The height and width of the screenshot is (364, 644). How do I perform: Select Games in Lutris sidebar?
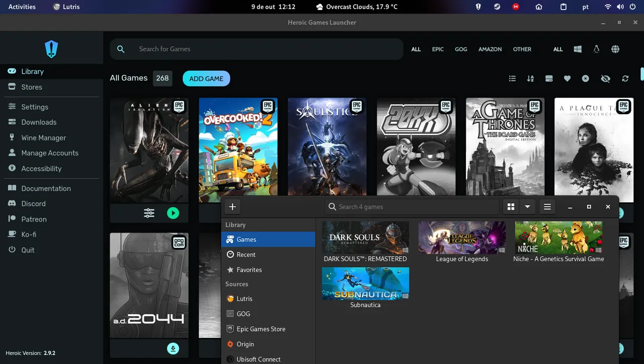(268, 240)
